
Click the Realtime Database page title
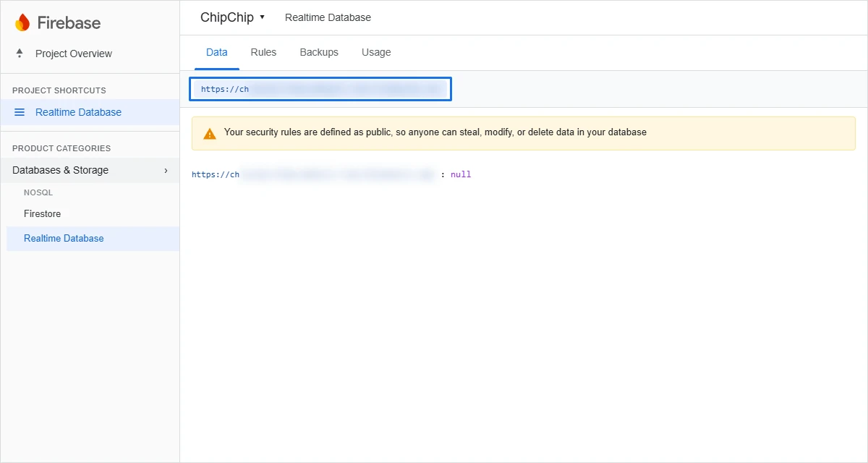click(328, 17)
